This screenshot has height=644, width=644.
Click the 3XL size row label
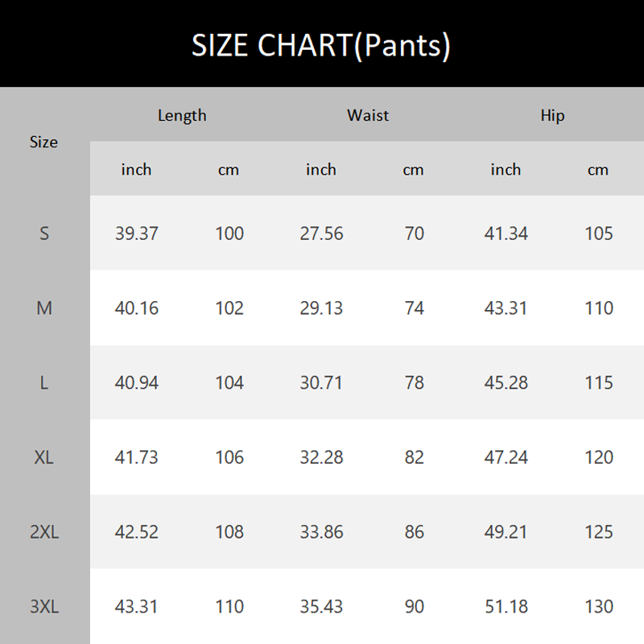coord(44,607)
